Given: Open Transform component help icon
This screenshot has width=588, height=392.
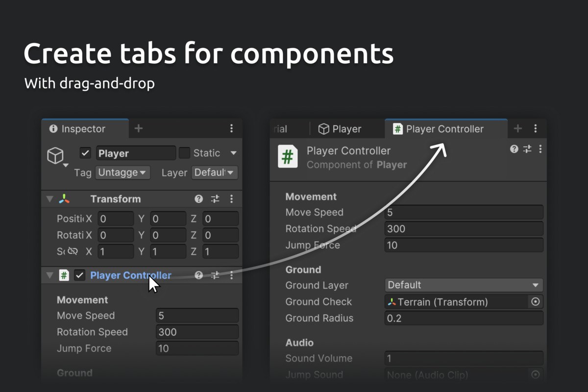Looking at the screenshot, I should pos(198,199).
